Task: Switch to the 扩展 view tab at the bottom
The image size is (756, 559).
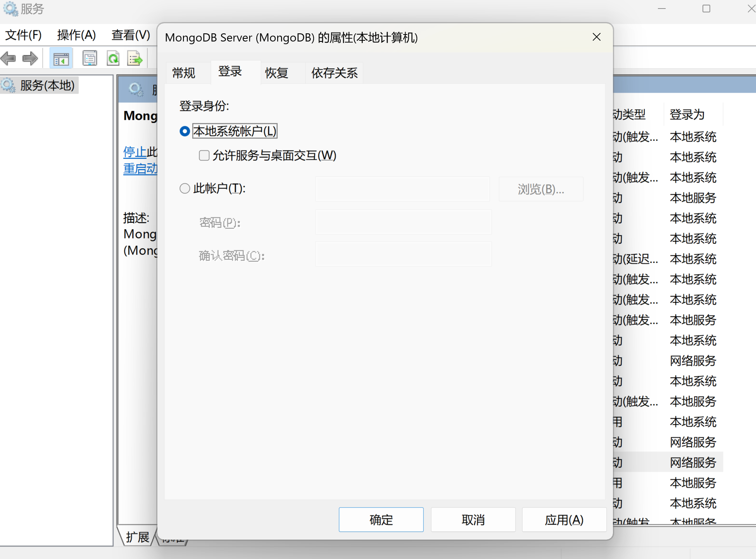Action: tap(138, 537)
